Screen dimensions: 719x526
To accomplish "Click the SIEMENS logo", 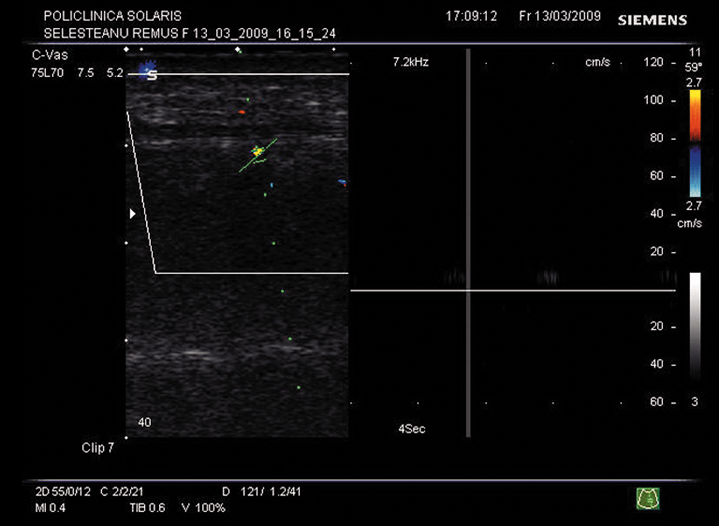I will click(652, 20).
